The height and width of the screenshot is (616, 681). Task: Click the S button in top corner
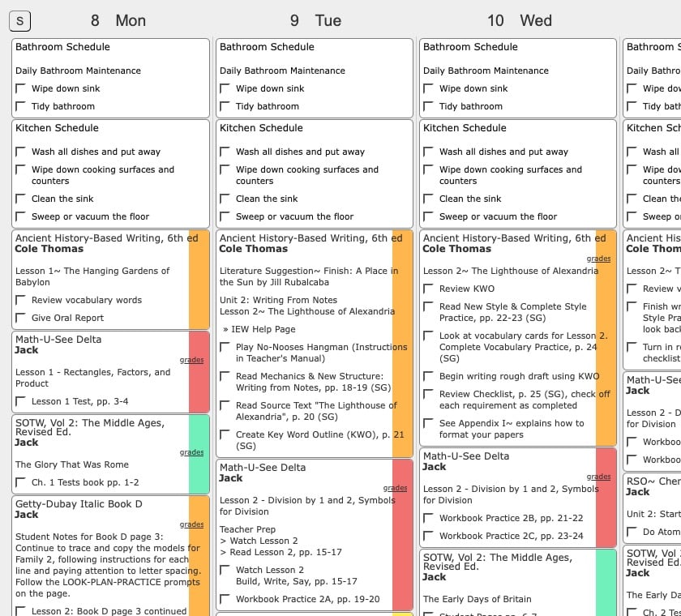[20, 21]
